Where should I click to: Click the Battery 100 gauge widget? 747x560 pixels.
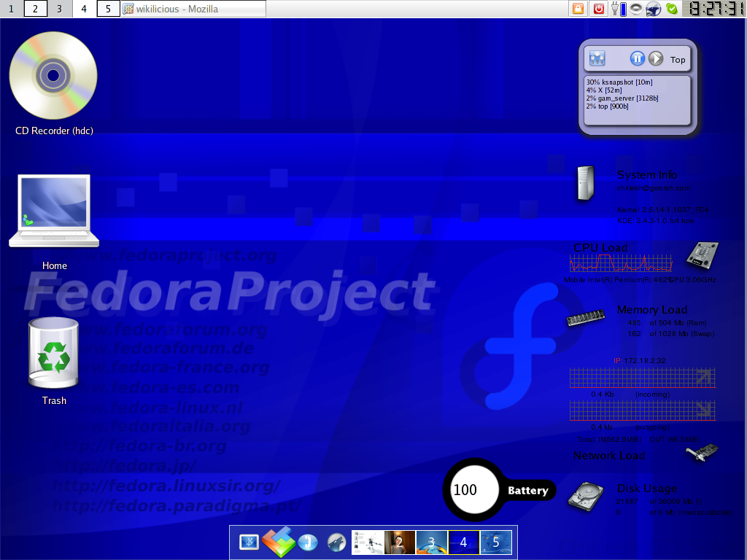click(x=499, y=489)
